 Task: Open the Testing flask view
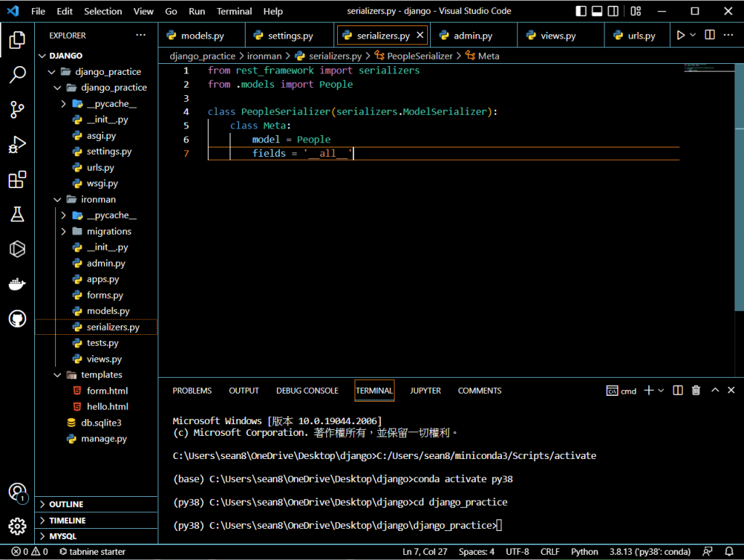click(17, 214)
